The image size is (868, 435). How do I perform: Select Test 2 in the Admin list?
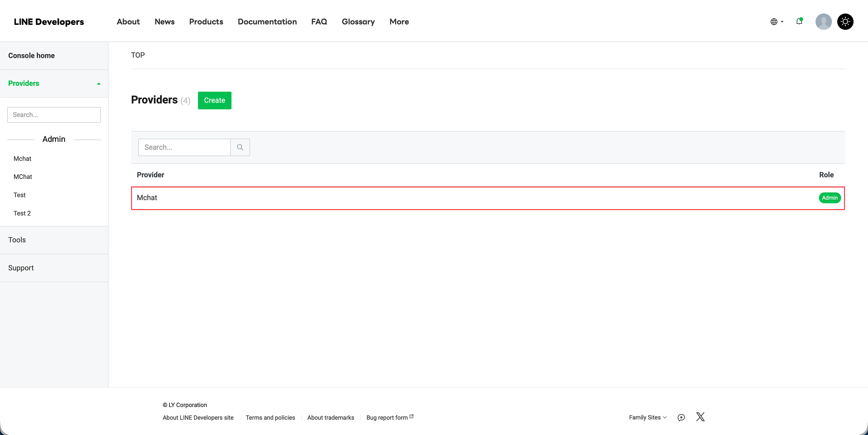click(x=22, y=213)
